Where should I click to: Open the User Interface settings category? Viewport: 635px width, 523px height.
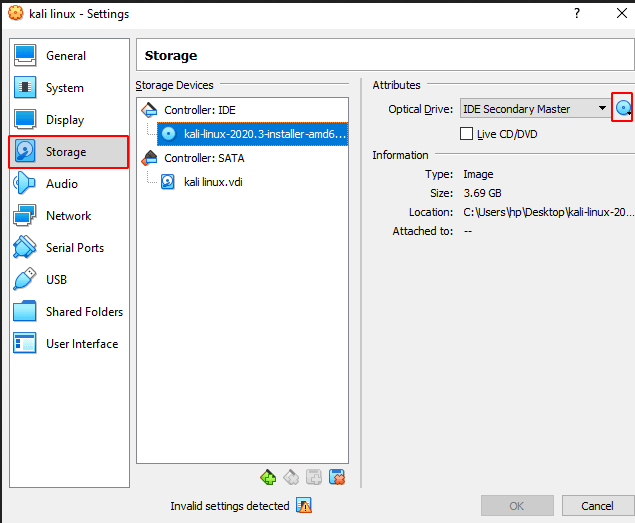pyautogui.click(x=69, y=344)
